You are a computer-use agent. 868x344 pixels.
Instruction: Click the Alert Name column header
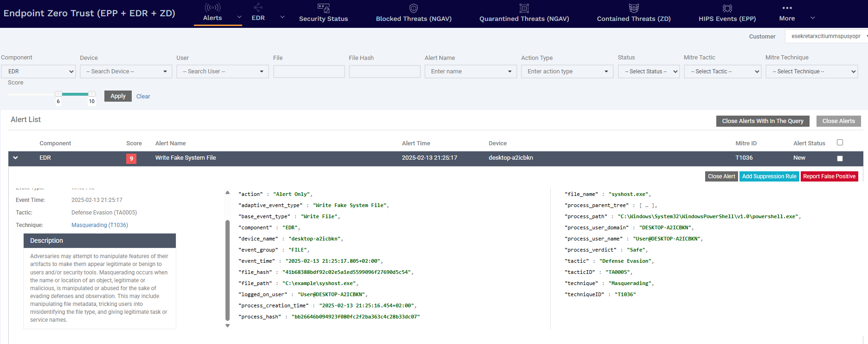170,143
